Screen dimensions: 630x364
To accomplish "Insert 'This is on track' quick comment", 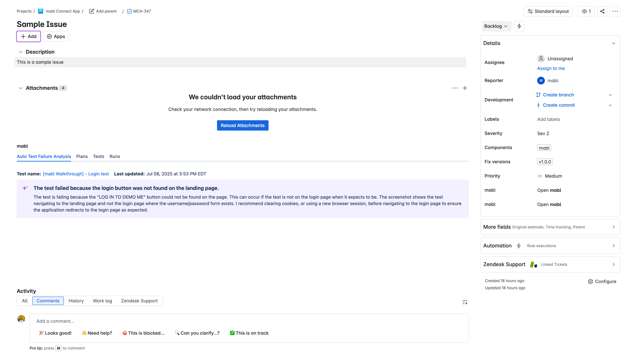I will click(249, 333).
